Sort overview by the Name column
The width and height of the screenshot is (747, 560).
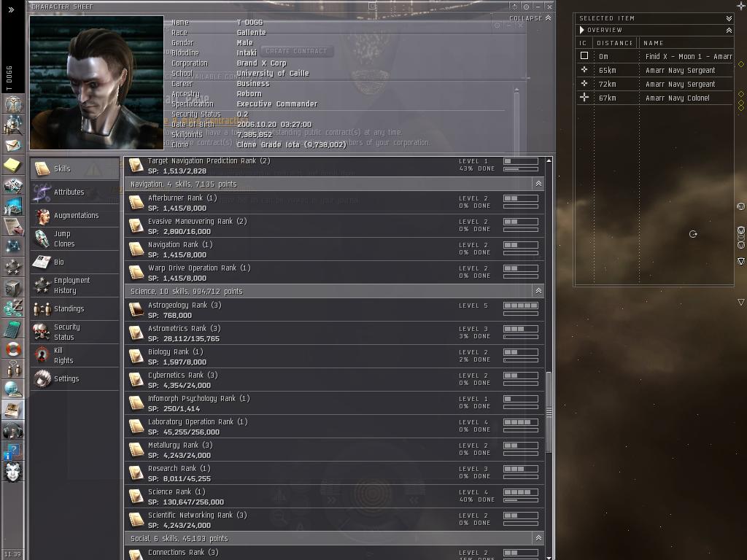(686, 43)
